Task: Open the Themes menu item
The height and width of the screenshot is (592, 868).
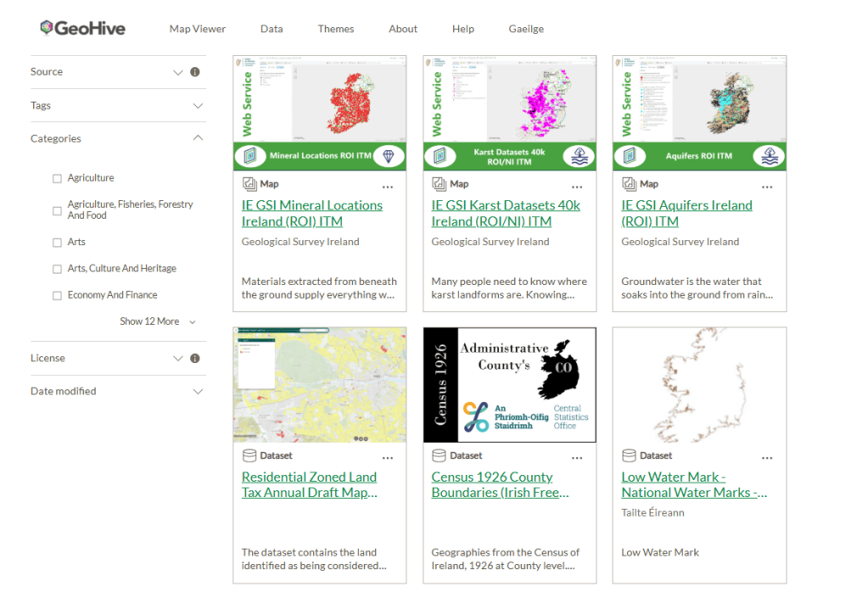Action: [335, 29]
